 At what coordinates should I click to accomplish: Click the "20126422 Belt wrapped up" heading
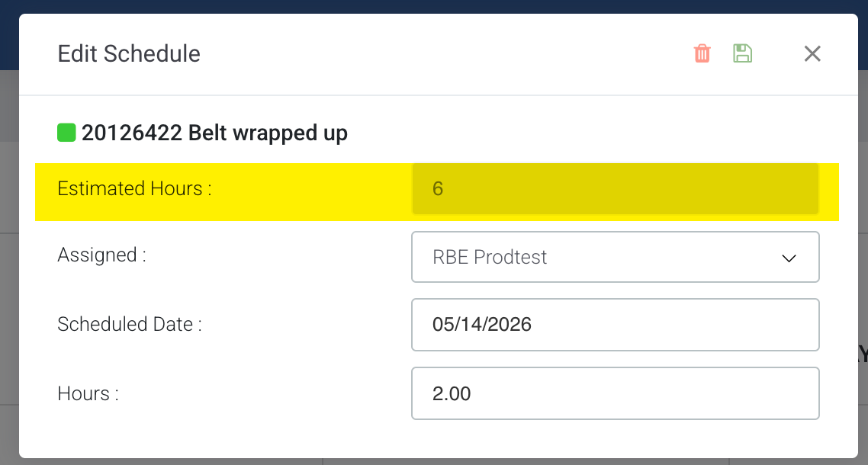click(x=215, y=133)
